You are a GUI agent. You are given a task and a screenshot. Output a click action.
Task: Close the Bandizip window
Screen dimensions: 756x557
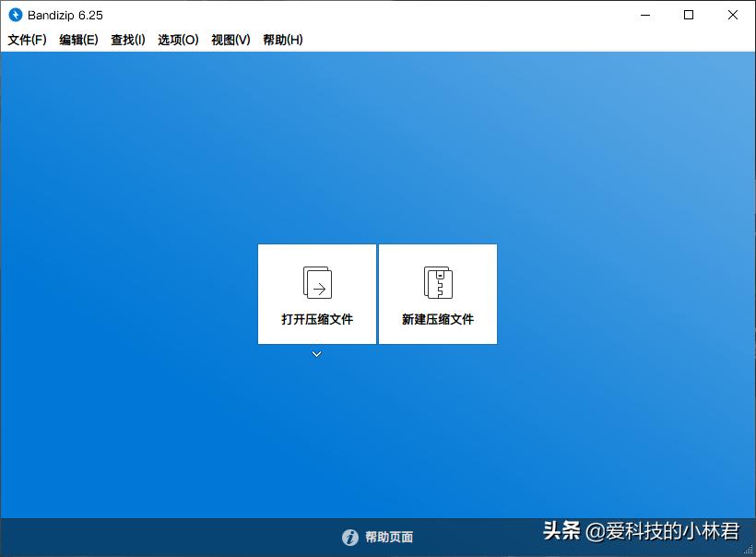point(731,14)
